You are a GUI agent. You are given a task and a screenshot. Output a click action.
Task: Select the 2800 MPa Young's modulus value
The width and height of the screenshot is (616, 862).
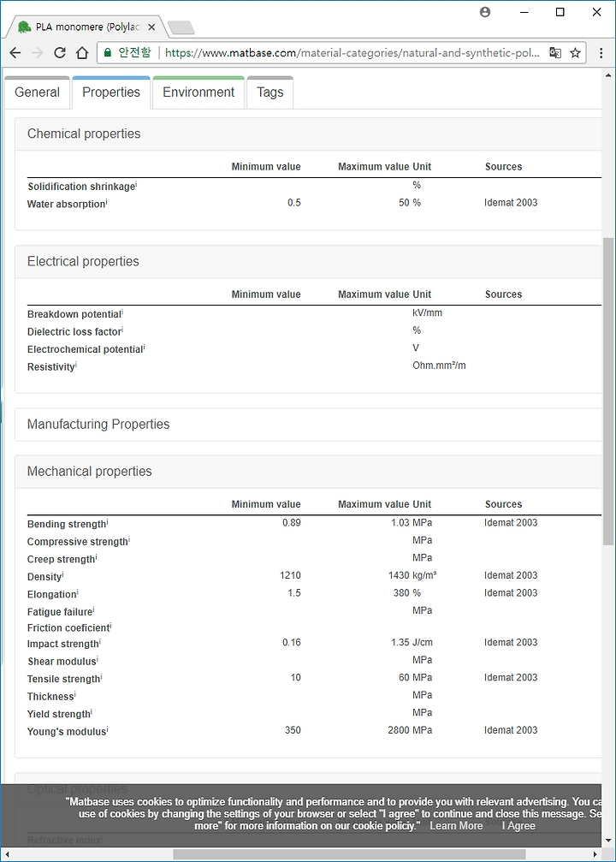[x=410, y=731]
